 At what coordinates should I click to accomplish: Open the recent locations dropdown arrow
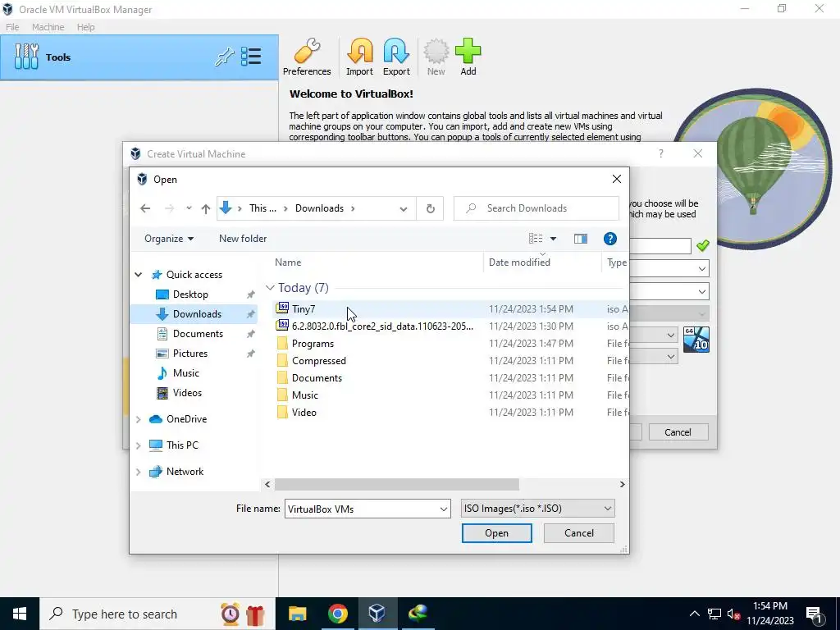(189, 208)
